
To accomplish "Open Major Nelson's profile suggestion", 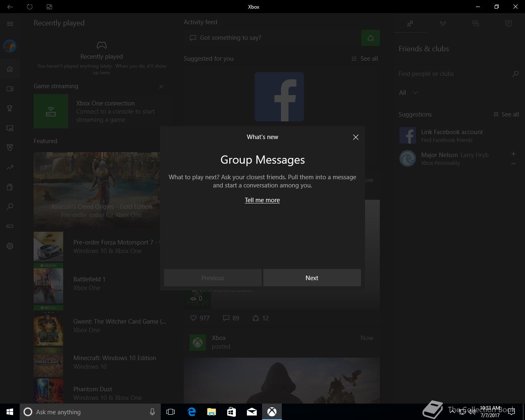I will [453, 159].
